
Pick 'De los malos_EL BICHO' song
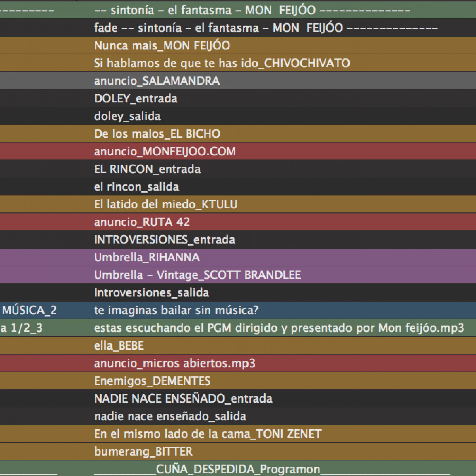tap(157, 134)
